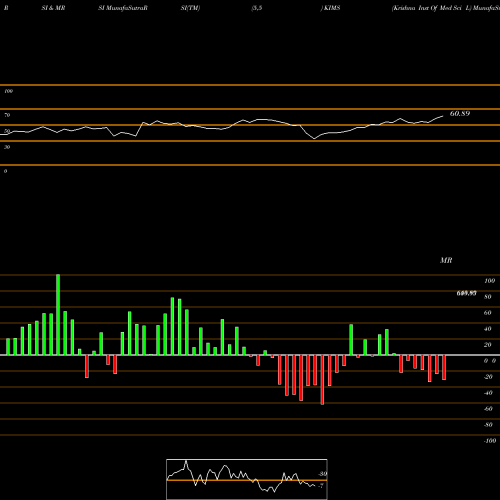Click the 70 label on the RSI axis

tap(7, 115)
